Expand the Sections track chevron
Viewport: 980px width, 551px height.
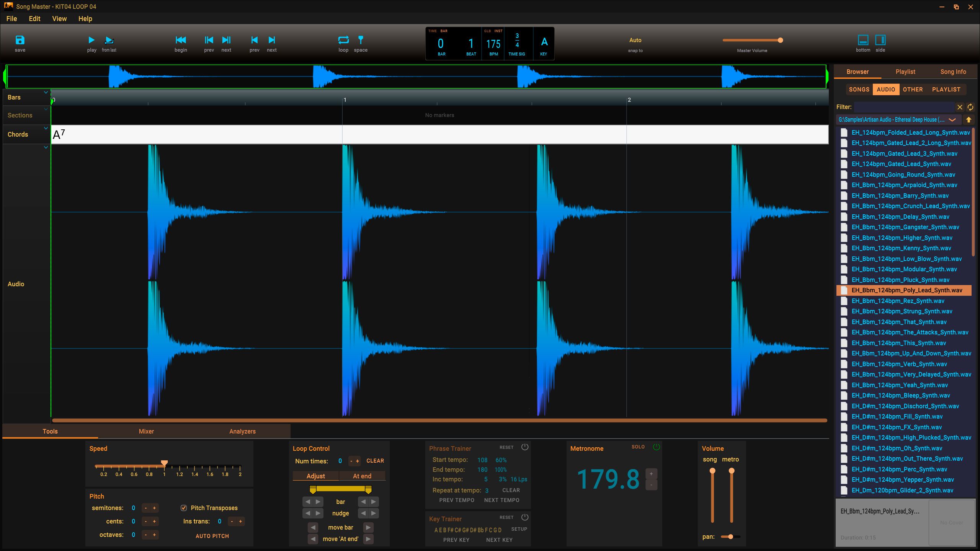point(46,109)
